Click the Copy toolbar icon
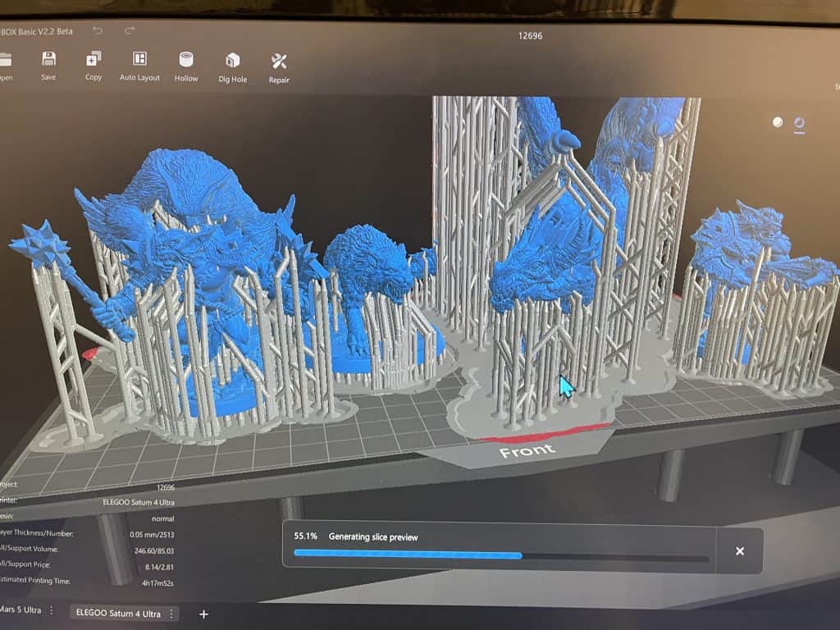This screenshot has height=630, width=840. tap(94, 59)
